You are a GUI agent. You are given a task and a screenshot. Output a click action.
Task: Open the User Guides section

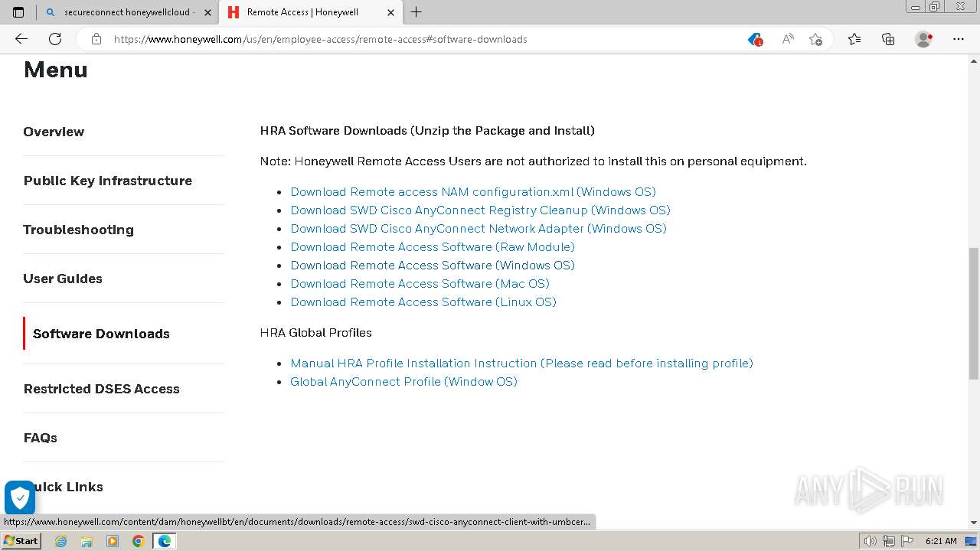63,279
